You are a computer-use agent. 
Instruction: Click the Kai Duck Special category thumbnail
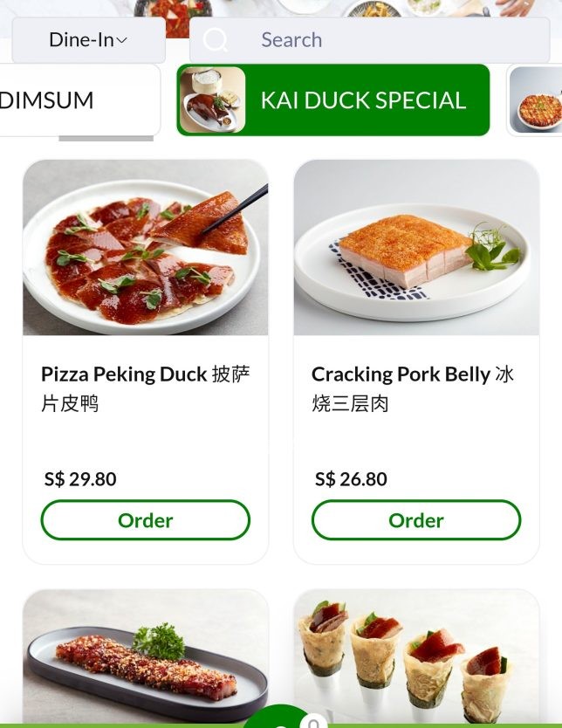(212, 100)
